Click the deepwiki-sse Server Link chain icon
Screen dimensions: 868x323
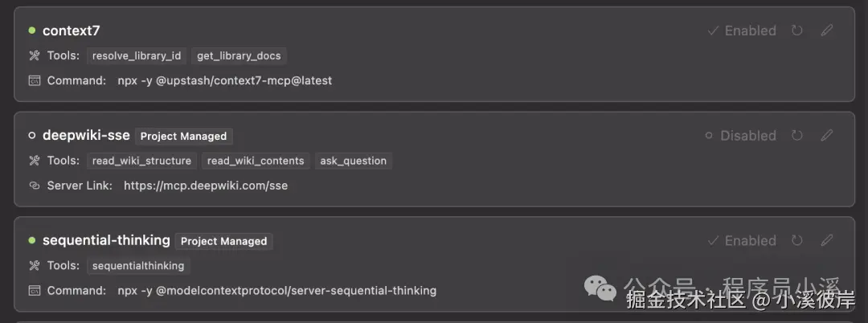click(x=34, y=186)
